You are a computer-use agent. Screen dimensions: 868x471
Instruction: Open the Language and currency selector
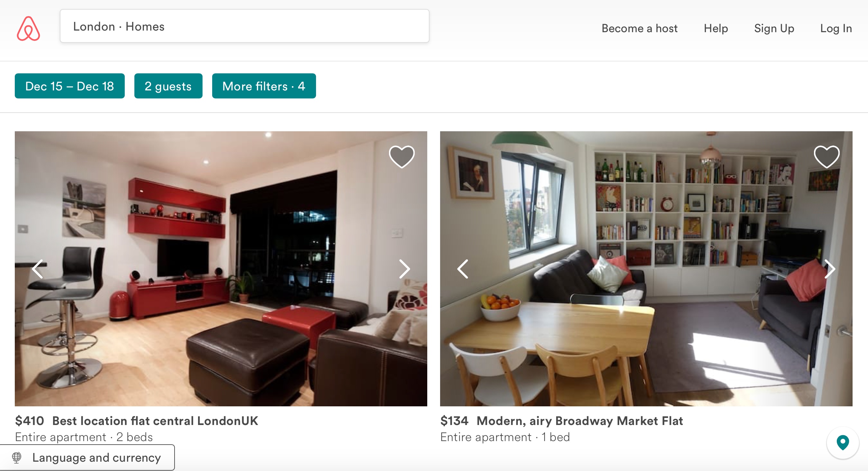[x=87, y=457]
